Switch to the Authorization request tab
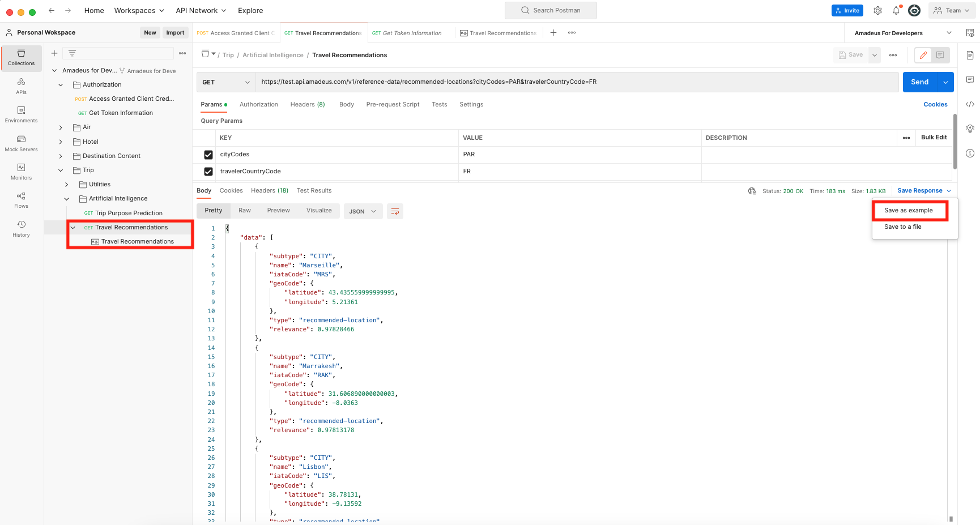 pyautogui.click(x=259, y=105)
